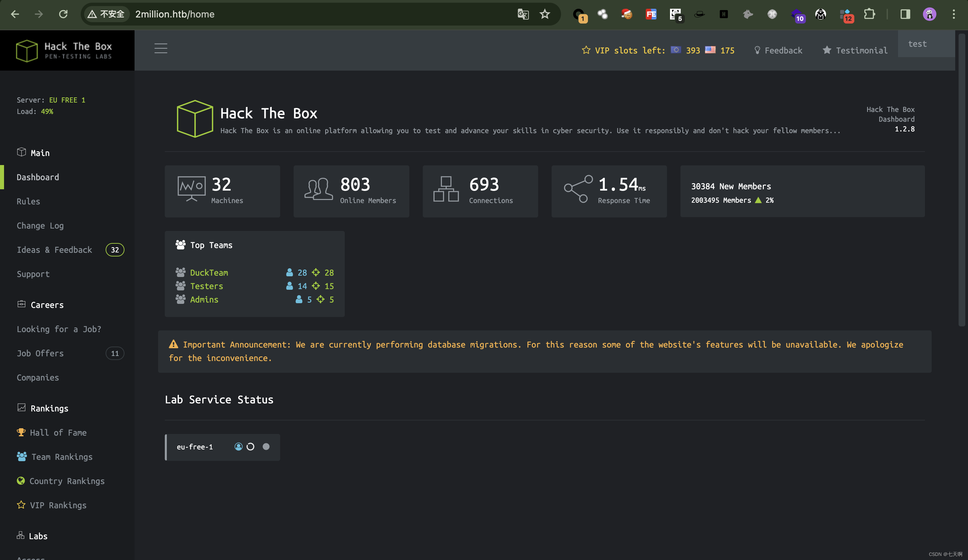Select the Hall of Fame trophy icon
The image size is (968, 560).
(x=22, y=432)
